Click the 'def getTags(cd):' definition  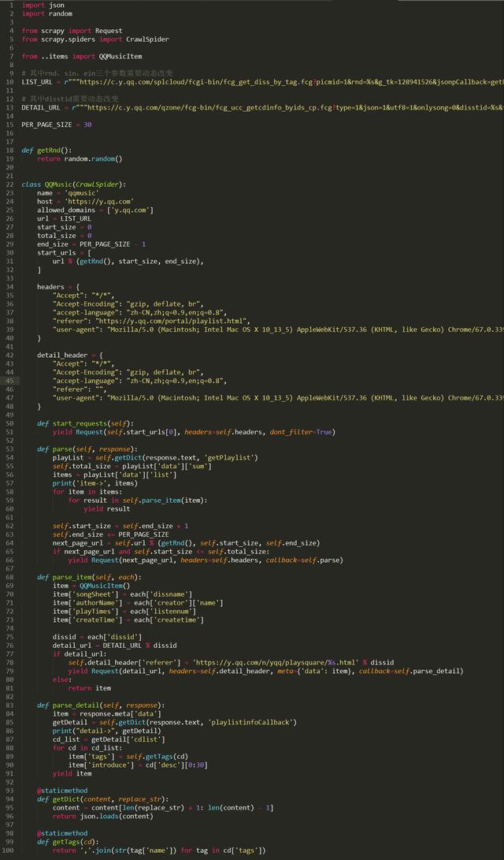[68, 841]
